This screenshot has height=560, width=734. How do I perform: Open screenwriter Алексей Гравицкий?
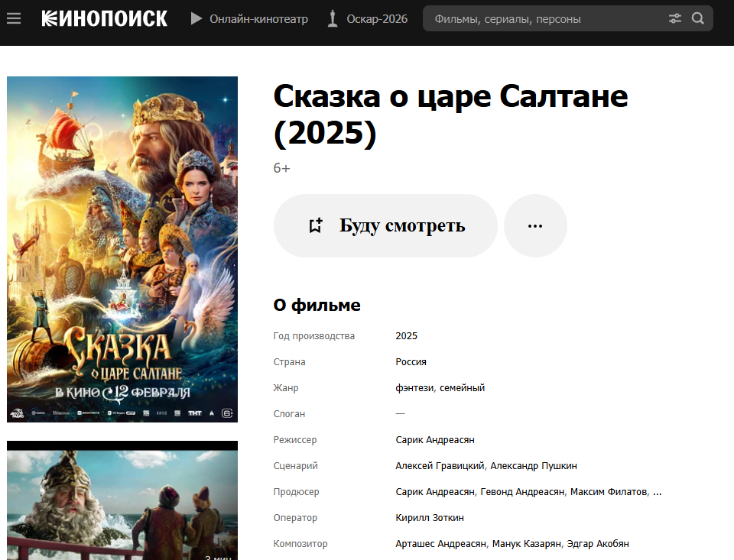(x=440, y=466)
